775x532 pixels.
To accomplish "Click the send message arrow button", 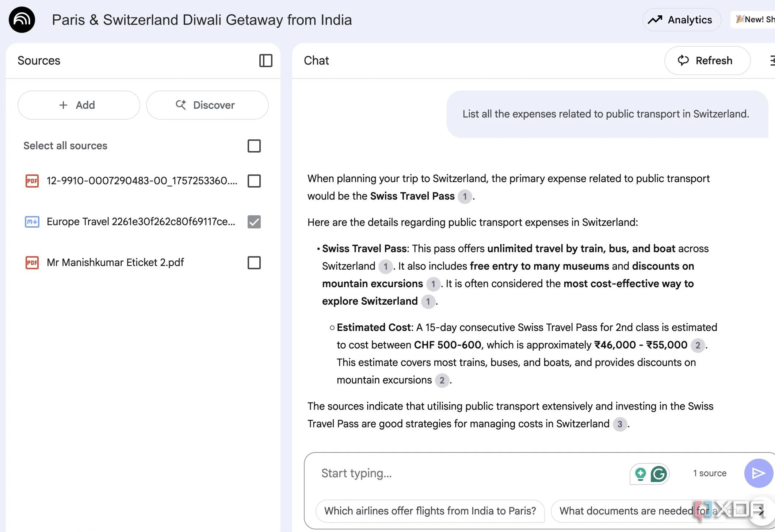I will click(x=758, y=473).
